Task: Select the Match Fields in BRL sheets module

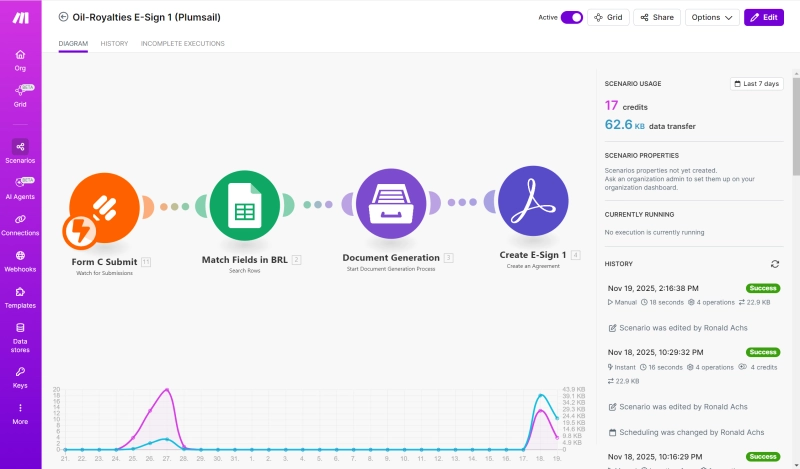Action: coord(245,205)
